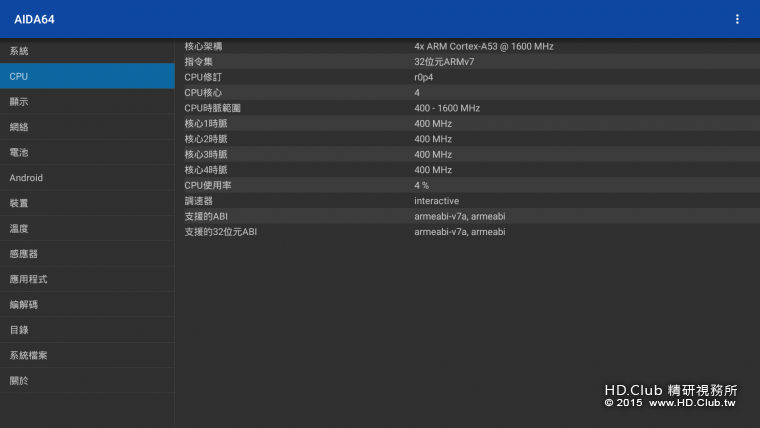Click the 32位元ARMv7 value
Image resolution: width=760 pixels, height=428 pixels.
coord(444,62)
